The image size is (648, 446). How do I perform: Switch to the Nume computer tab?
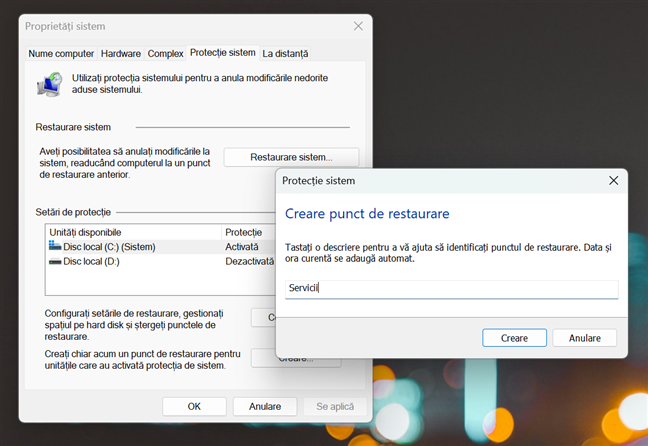61,53
